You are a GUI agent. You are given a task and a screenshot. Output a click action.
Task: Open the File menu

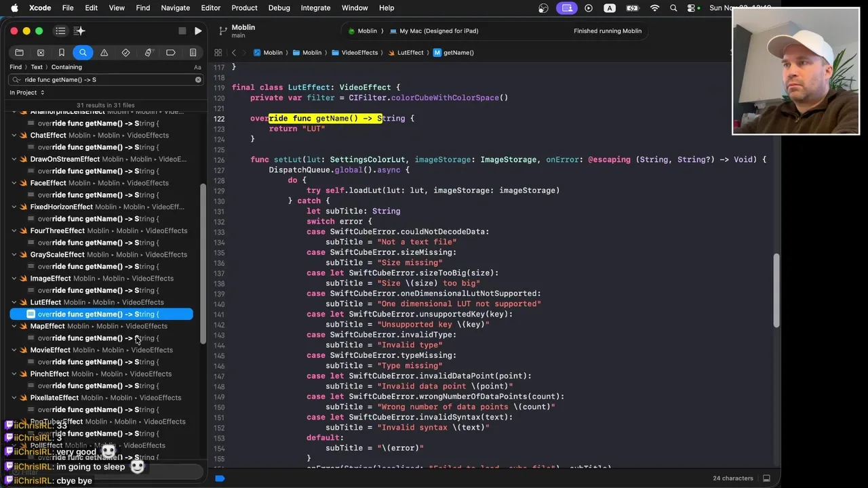point(68,7)
